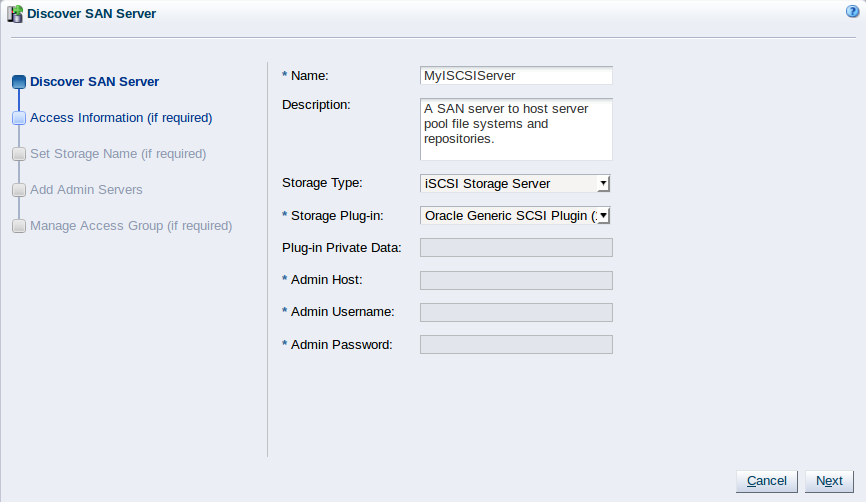Click the Admin Password field
This screenshot has width=866, height=502.
point(516,344)
